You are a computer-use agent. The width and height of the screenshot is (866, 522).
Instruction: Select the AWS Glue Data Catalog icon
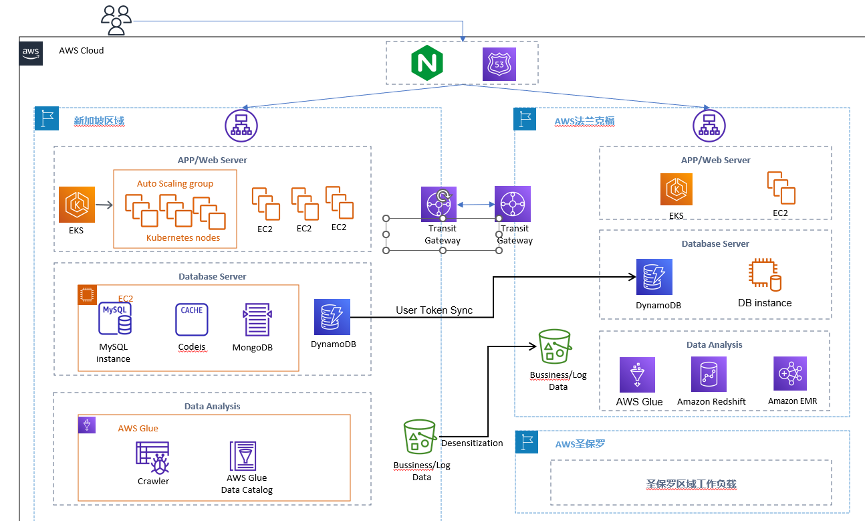pos(242,456)
